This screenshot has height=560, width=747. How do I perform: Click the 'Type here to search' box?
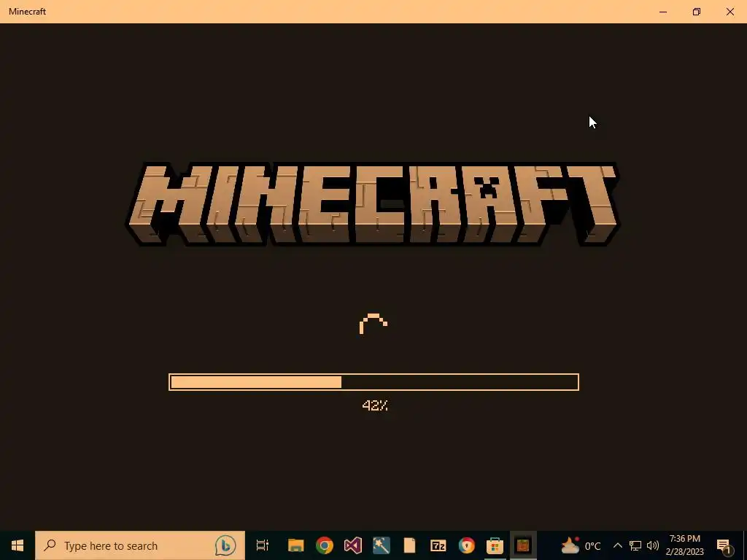(x=140, y=545)
